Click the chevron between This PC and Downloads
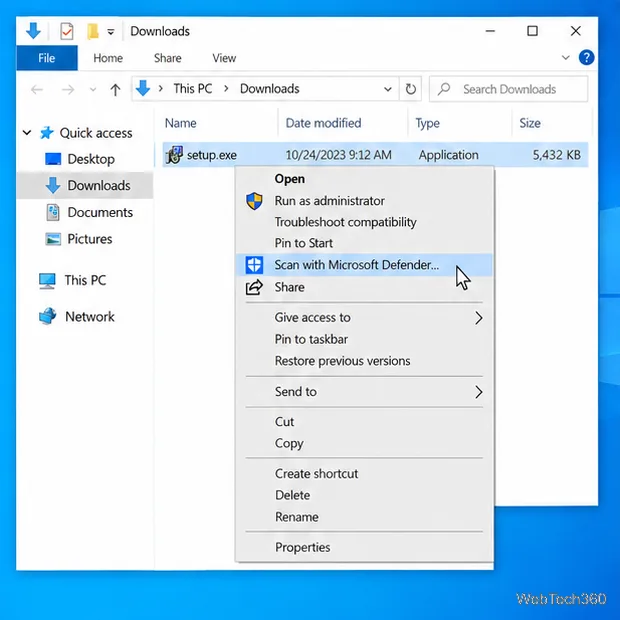The image size is (620, 620). (x=226, y=89)
